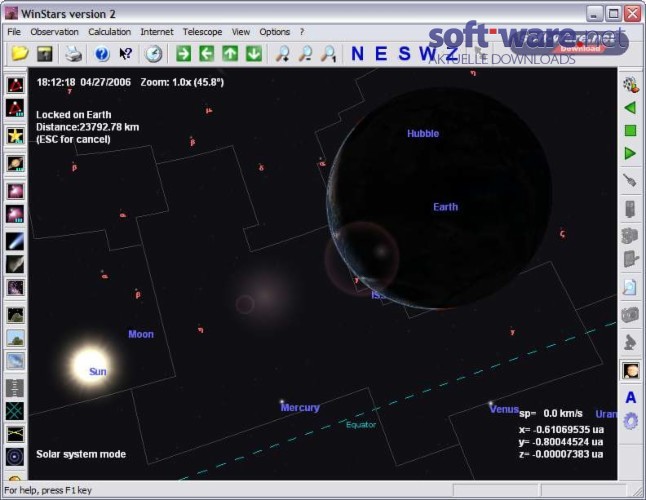Image resolution: width=646 pixels, height=500 pixels.
Task: Toggle planets display with Saturn icon
Action: click(x=15, y=164)
